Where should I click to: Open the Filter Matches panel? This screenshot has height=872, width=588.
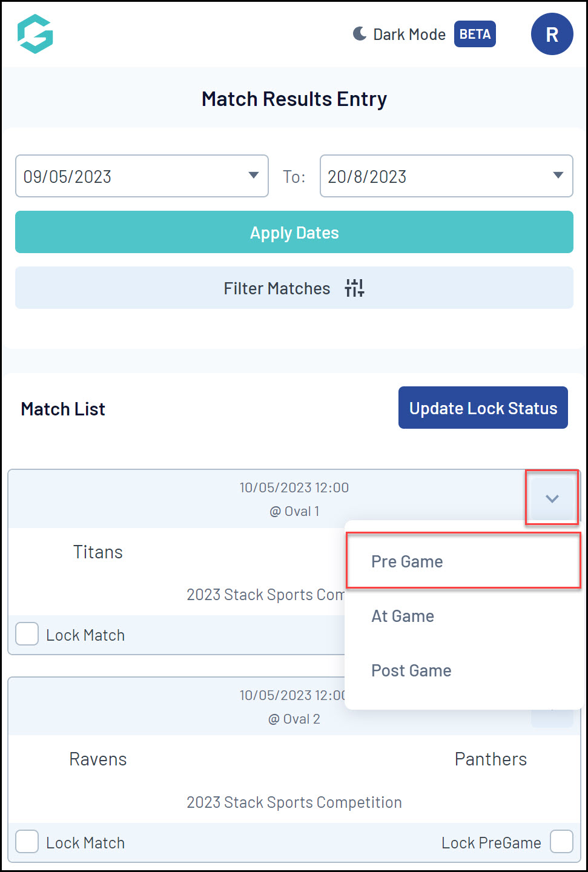(277, 288)
